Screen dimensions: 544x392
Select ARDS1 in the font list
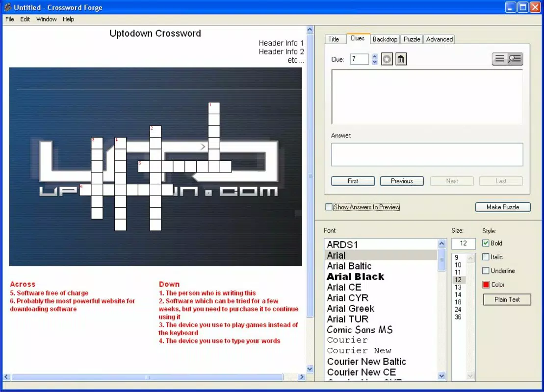[x=381, y=245]
